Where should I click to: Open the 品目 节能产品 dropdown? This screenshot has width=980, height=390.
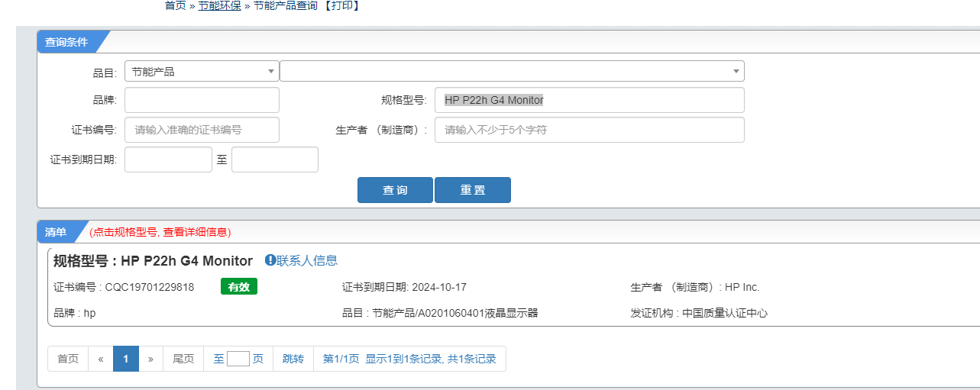coord(202,72)
